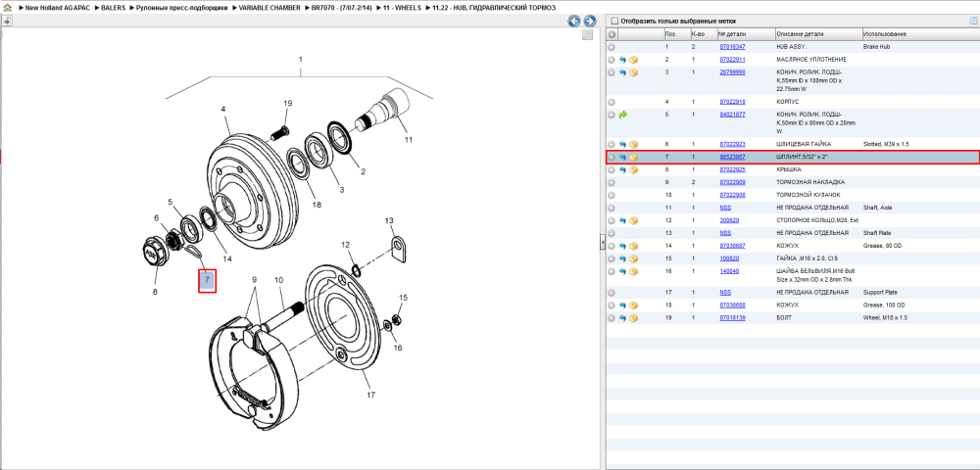This screenshot has height=470, width=980.
Task: Select callout 17 on the diagram
Action: coord(370,395)
